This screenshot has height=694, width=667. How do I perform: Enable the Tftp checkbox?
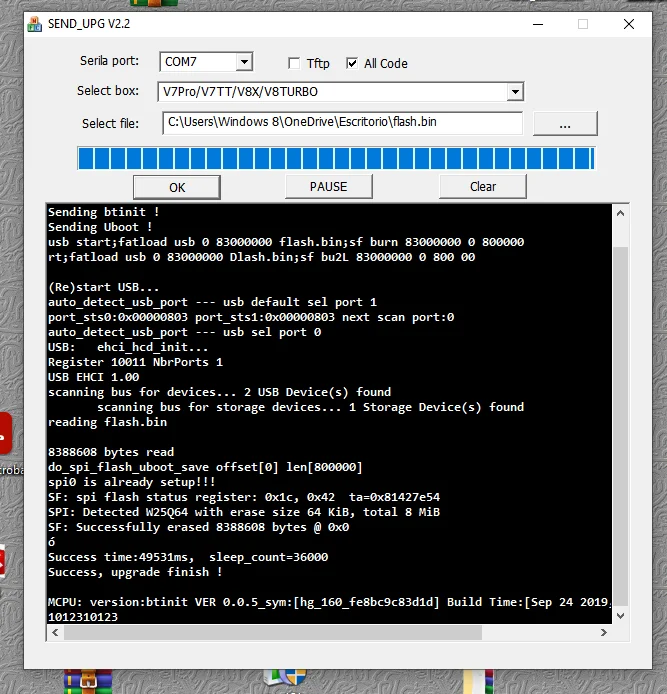click(x=294, y=63)
